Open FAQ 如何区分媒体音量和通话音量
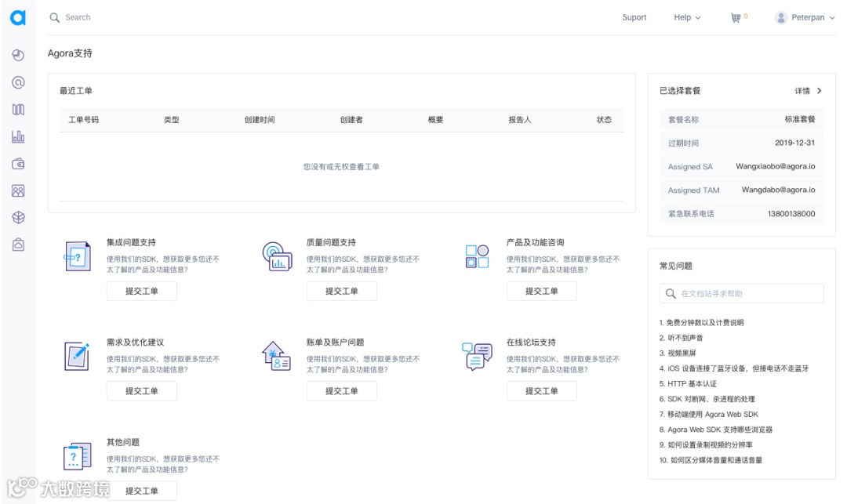 click(x=711, y=460)
